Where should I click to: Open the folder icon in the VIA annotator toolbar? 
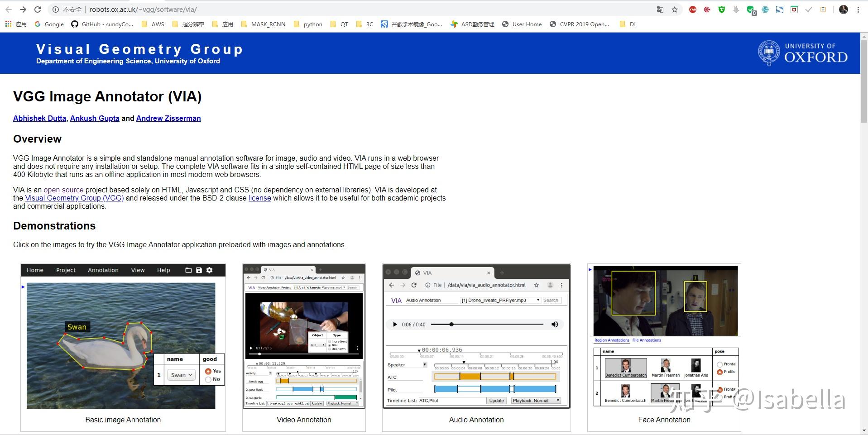(x=189, y=270)
